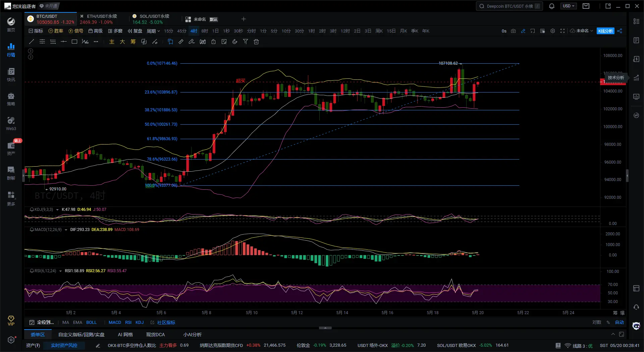Select the rectangle drawing tool
This screenshot has height=352, width=644.
click(x=74, y=42)
